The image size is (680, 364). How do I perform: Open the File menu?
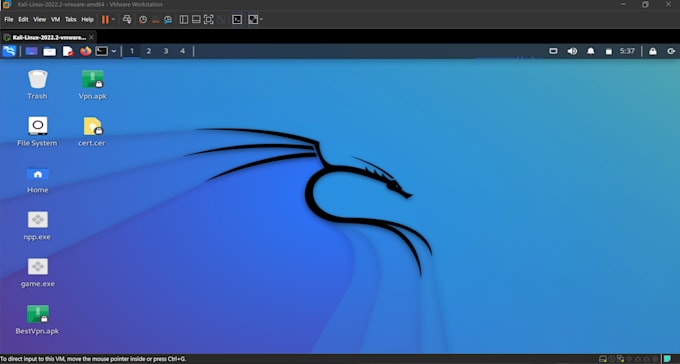coord(9,20)
